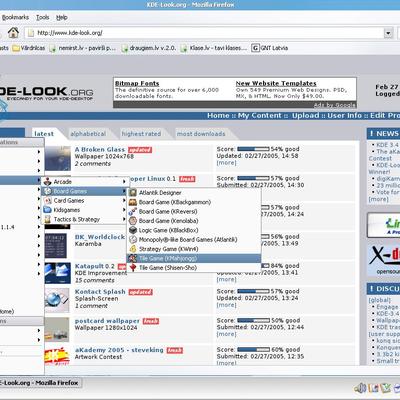Launch Board Game (Kenolaba)

click(x=194, y=221)
